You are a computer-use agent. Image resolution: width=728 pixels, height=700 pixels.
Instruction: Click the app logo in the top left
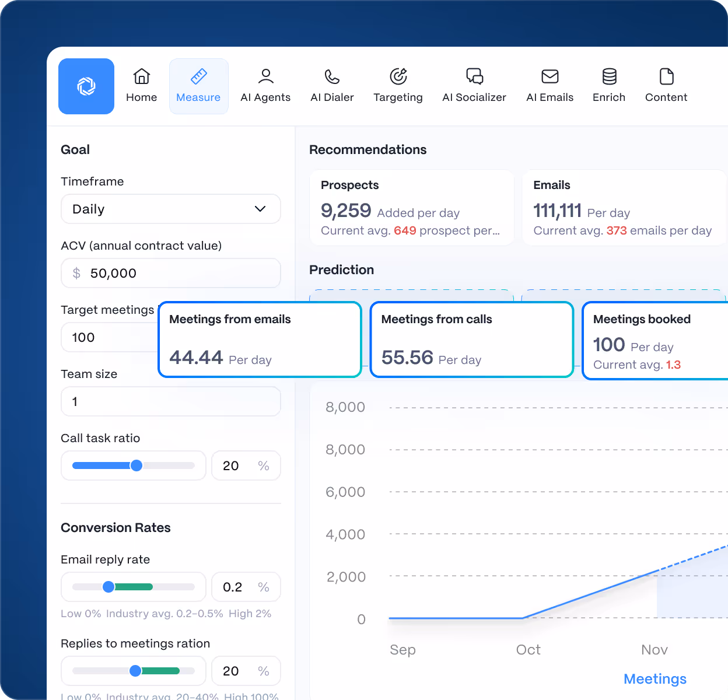(86, 86)
